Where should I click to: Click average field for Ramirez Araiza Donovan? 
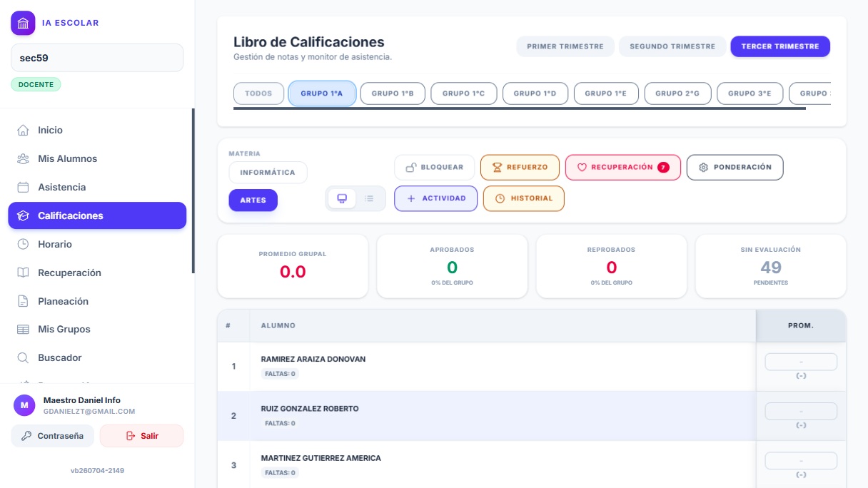(801, 362)
